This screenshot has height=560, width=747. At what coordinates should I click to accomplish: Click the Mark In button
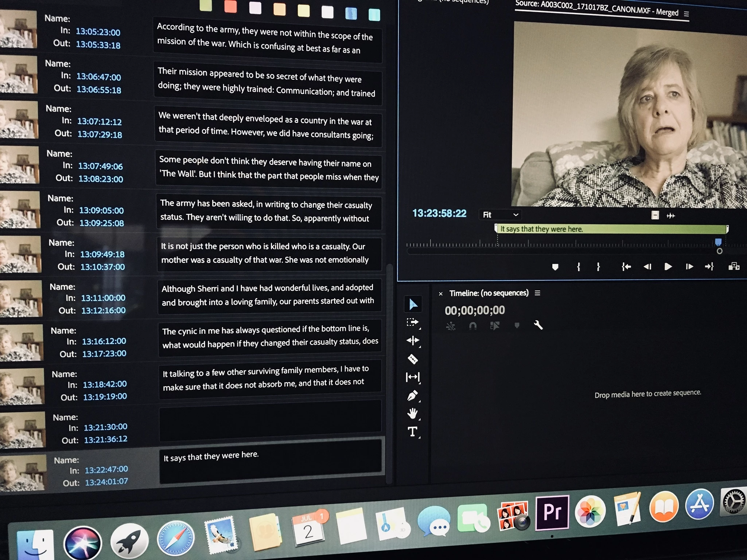[579, 267]
